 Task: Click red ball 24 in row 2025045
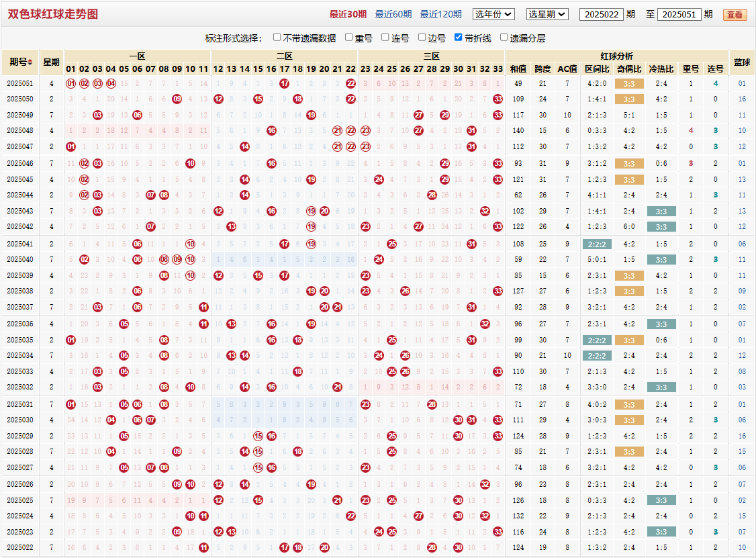[x=379, y=179]
